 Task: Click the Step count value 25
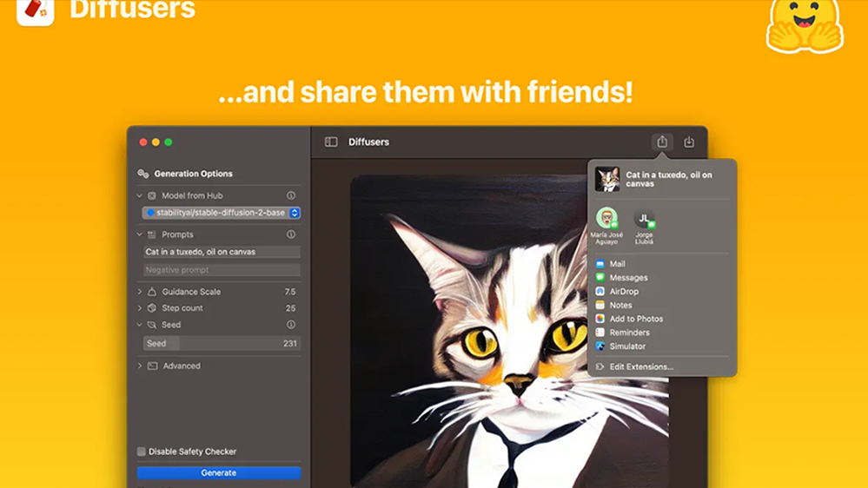[x=290, y=308]
